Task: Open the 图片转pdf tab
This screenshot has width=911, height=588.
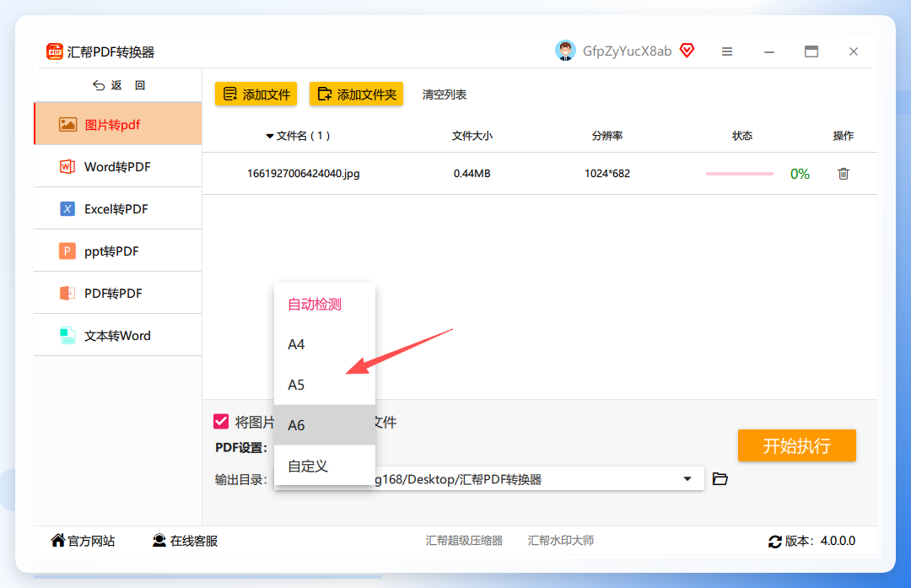Action: 118,124
